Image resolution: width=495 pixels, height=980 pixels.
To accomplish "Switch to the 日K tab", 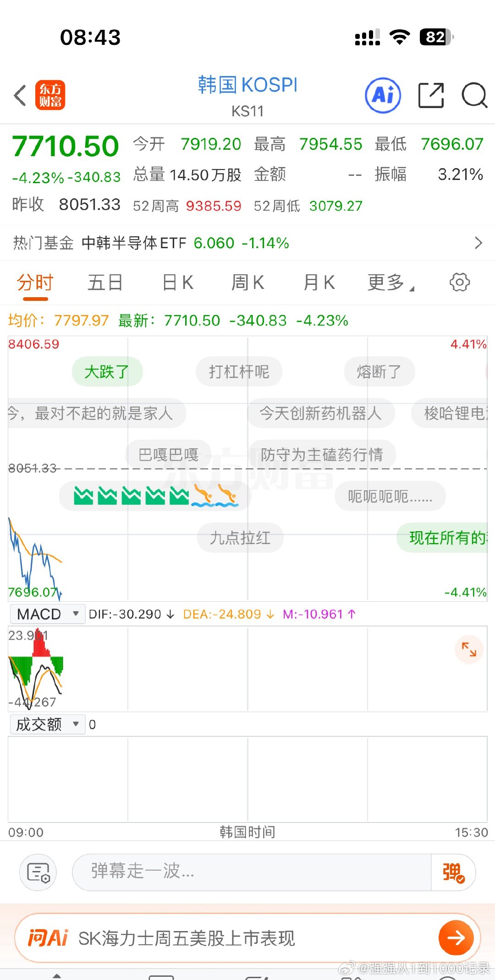I will (178, 282).
